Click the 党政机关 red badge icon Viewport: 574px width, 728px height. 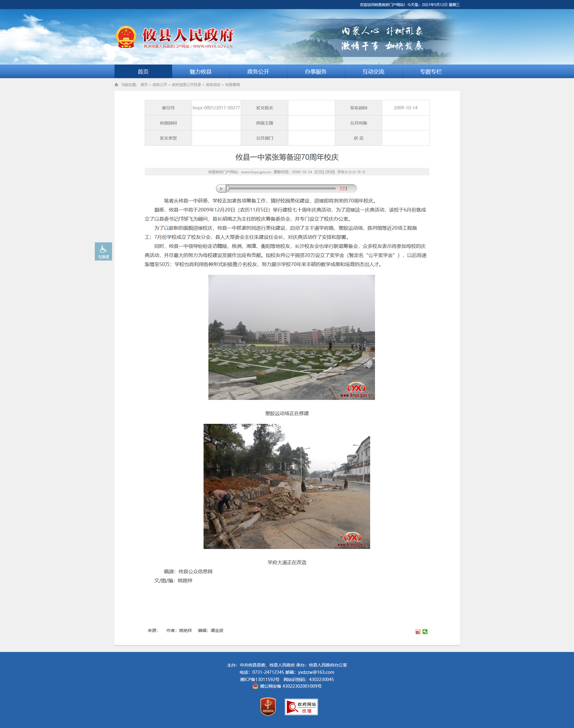point(268,706)
